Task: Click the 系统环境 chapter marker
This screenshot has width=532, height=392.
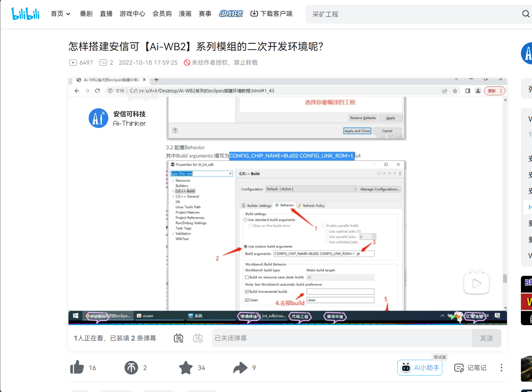Action: (248, 316)
